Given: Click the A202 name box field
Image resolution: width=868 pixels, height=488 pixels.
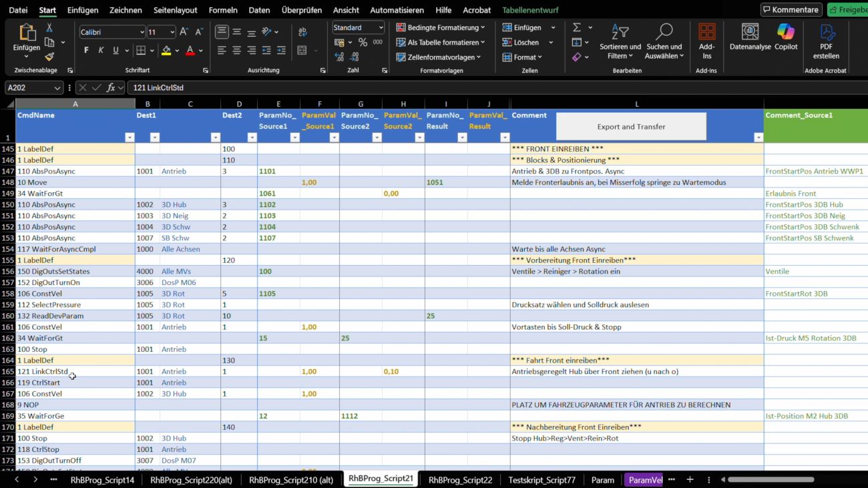Looking at the screenshot, I should [29, 87].
